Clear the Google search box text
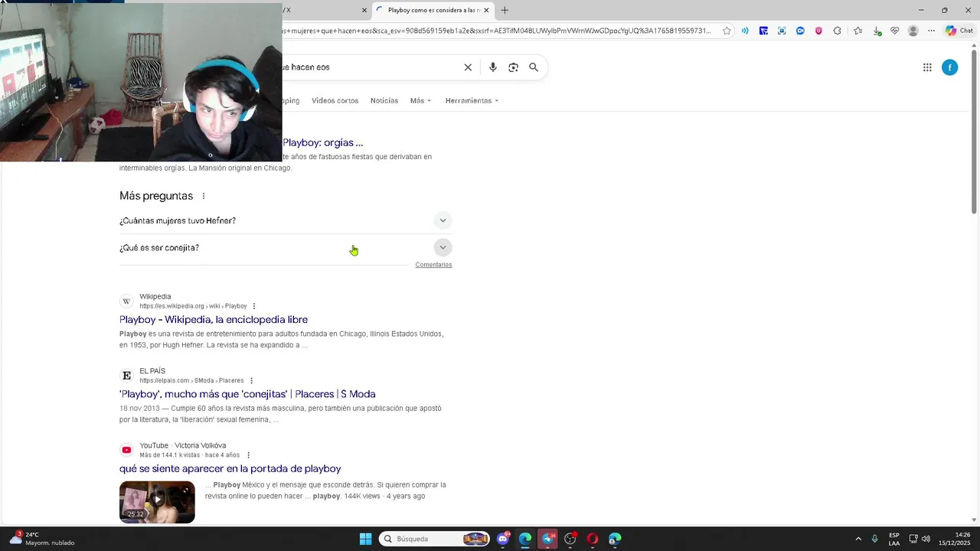 (468, 67)
